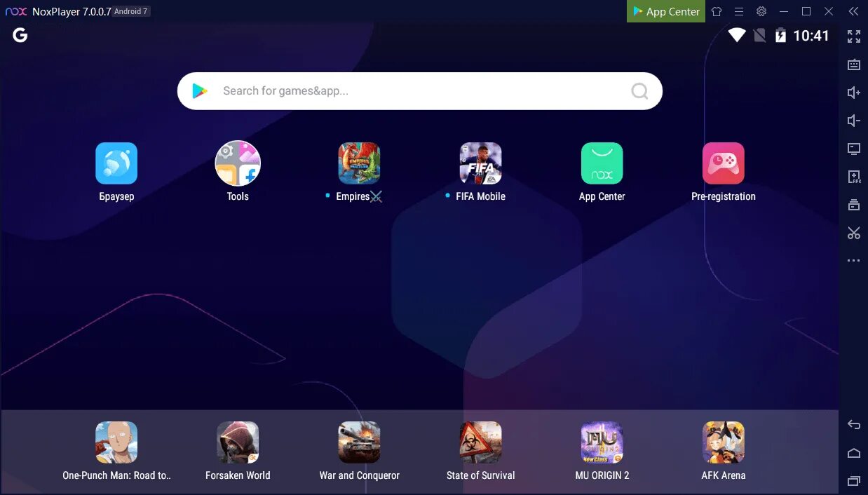Go to Android home via house icon
This screenshot has width=868, height=495.
tap(853, 453)
